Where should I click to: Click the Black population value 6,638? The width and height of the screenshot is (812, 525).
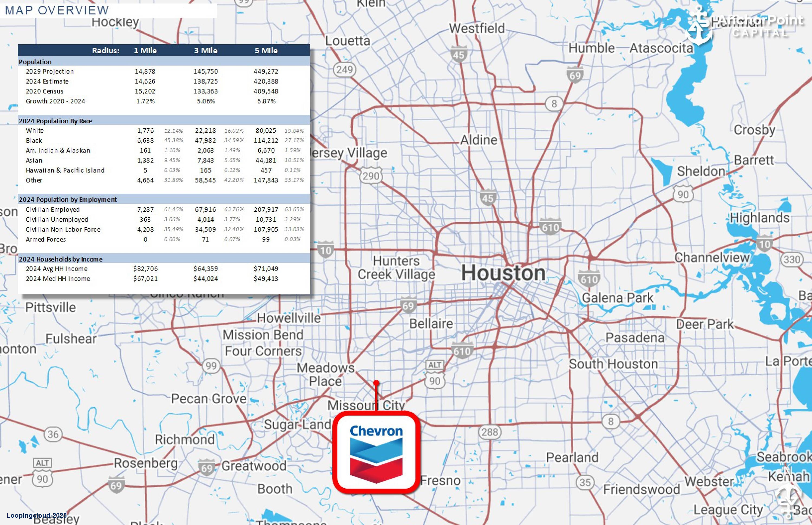pos(145,140)
